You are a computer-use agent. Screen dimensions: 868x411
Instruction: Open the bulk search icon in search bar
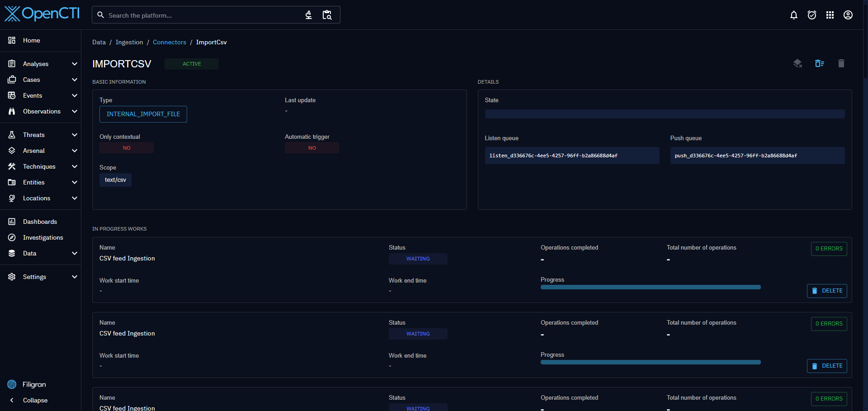(x=327, y=15)
